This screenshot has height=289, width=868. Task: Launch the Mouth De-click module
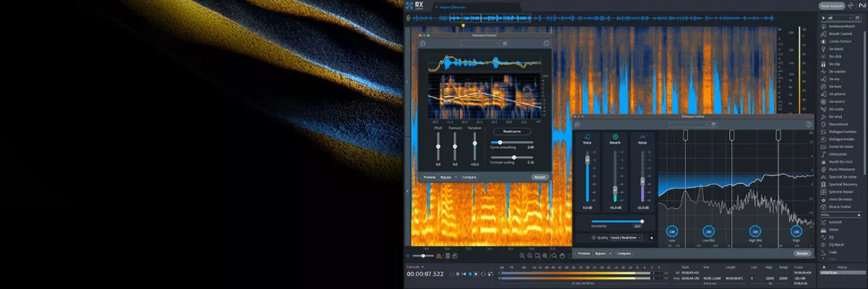[840, 162]
